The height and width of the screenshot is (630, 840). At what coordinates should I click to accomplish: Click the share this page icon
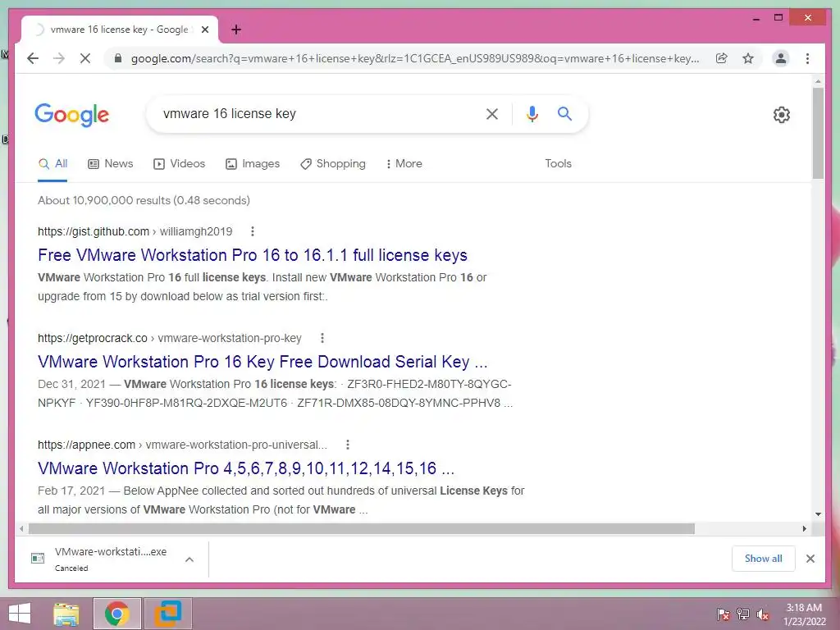[x=722, y=58]
